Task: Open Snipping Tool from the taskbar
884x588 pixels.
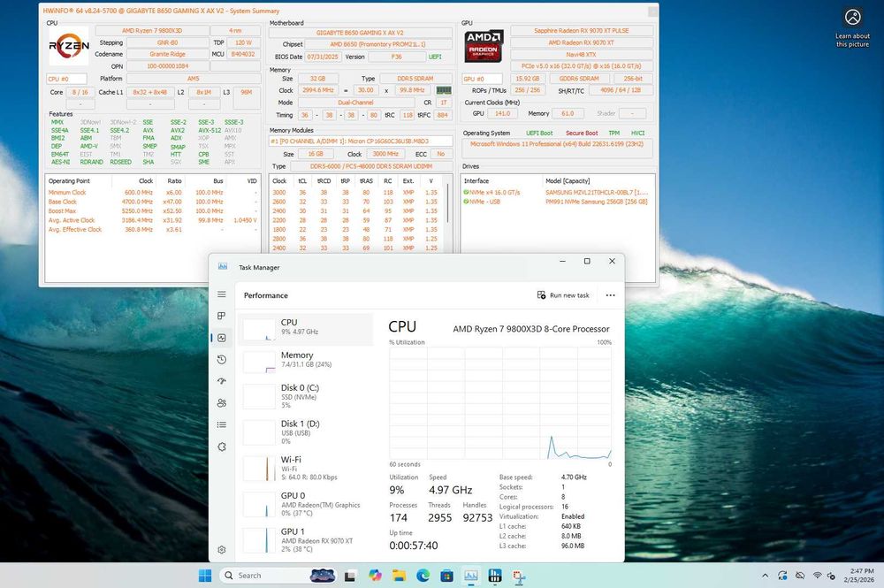Action: coord(519,576)
